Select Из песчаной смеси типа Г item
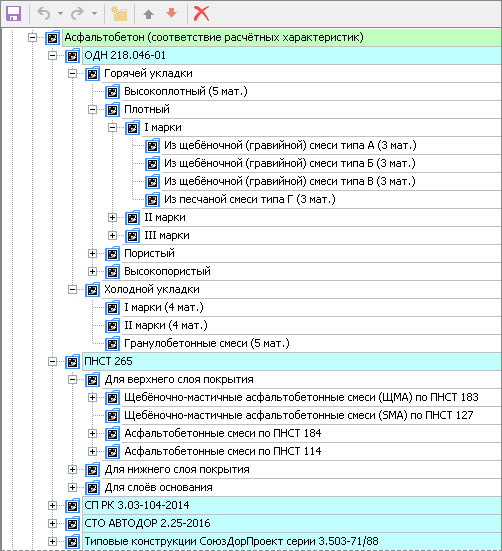 [250, 199]
